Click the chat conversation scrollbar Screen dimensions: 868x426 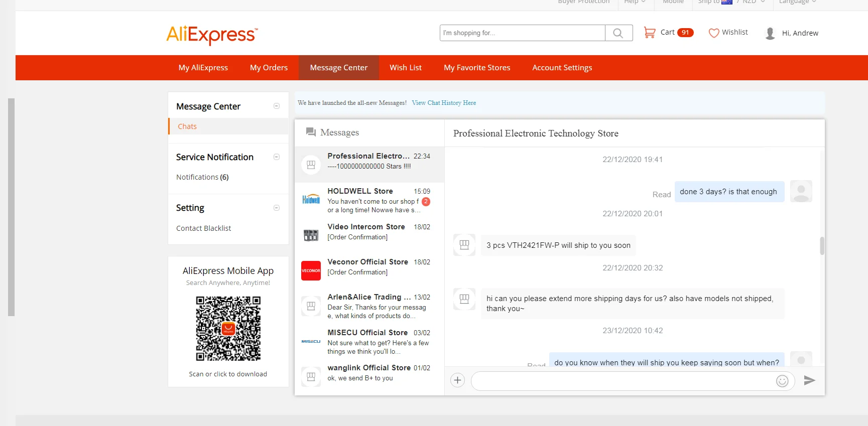click(822, 246)
